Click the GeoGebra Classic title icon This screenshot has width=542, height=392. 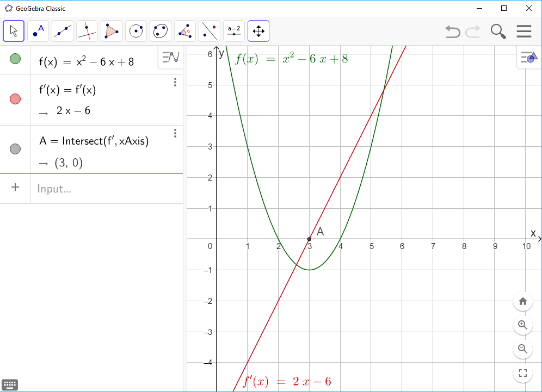pyautogui.click(x=9, y=8)
